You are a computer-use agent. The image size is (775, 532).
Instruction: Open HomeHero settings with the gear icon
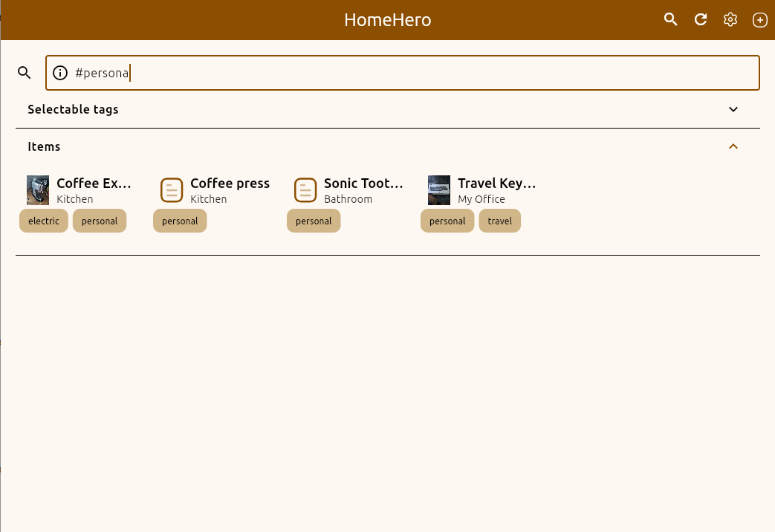point(730,19)
